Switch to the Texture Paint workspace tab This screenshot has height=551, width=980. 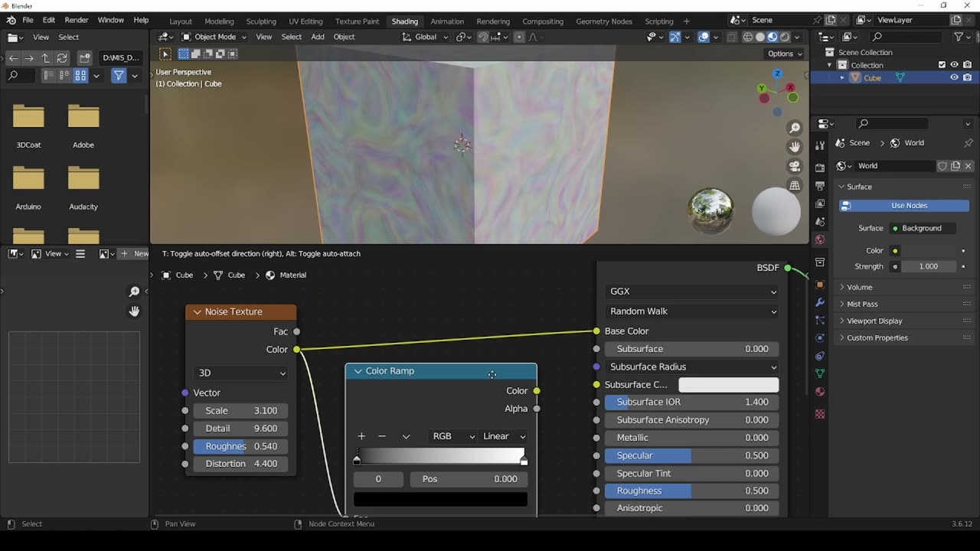tap(357, 21)
